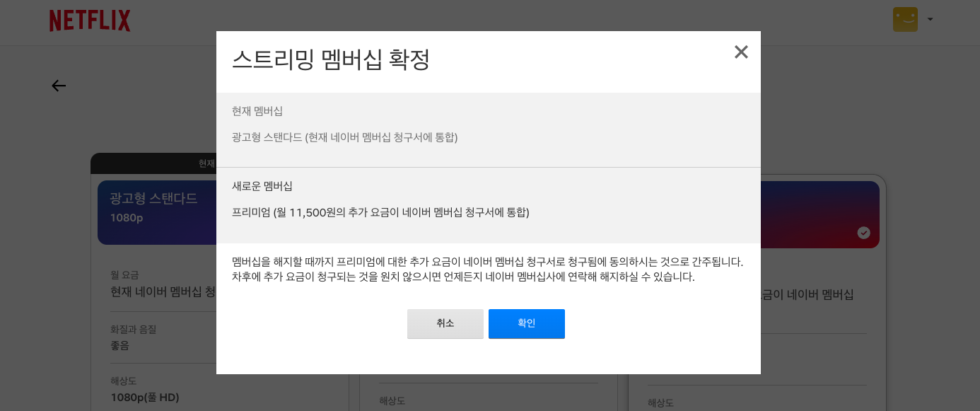Expand the profile dropdown caret

(930, 20)
